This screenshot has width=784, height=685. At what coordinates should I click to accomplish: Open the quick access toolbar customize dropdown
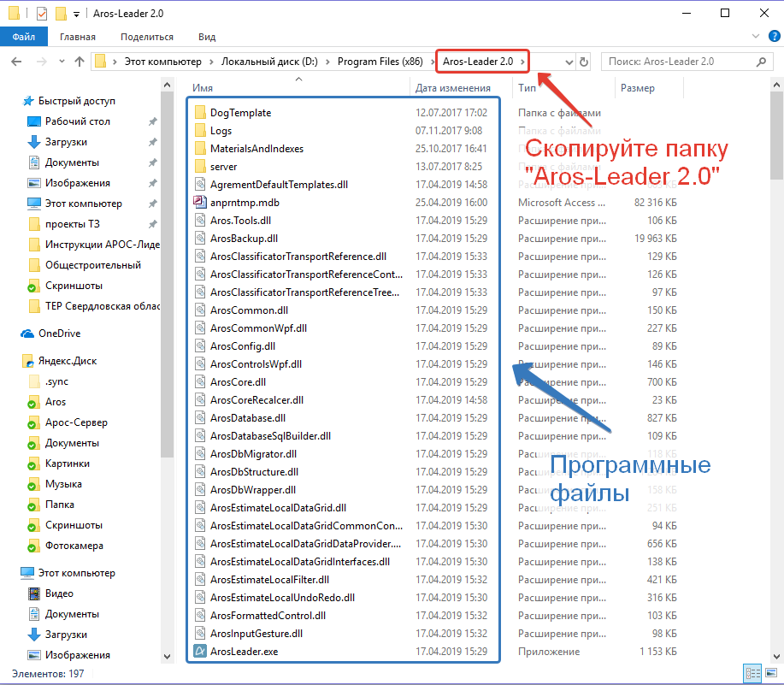point(76,14)
